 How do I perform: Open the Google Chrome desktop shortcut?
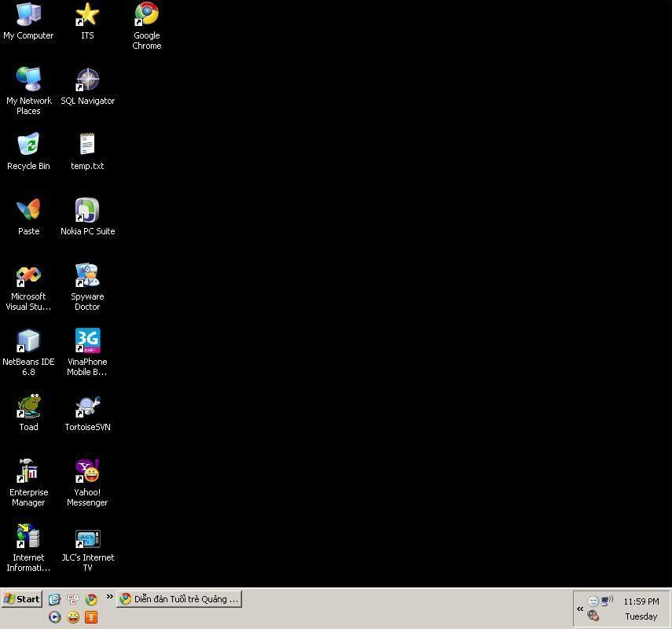coord(146,15)
